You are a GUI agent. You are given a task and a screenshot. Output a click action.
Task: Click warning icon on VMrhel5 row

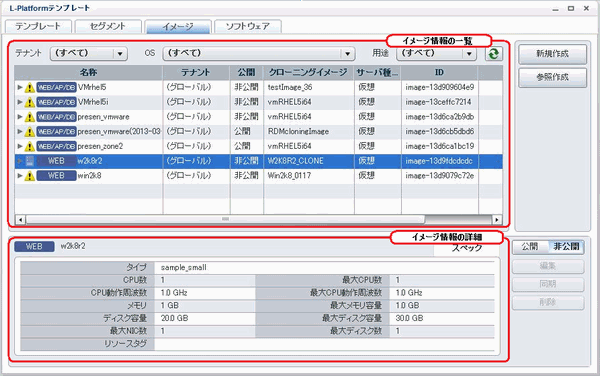[x=29, y=88]
